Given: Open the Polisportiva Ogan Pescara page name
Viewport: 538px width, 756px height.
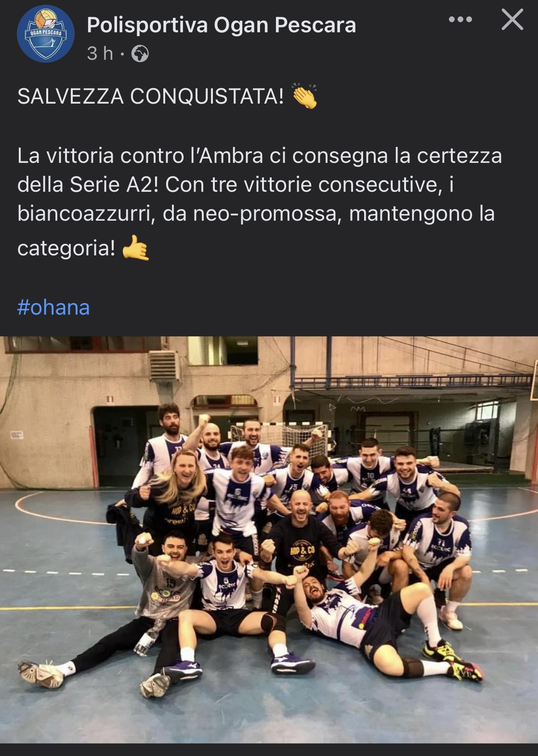Looking at the screenshot, I should (222, 25).
